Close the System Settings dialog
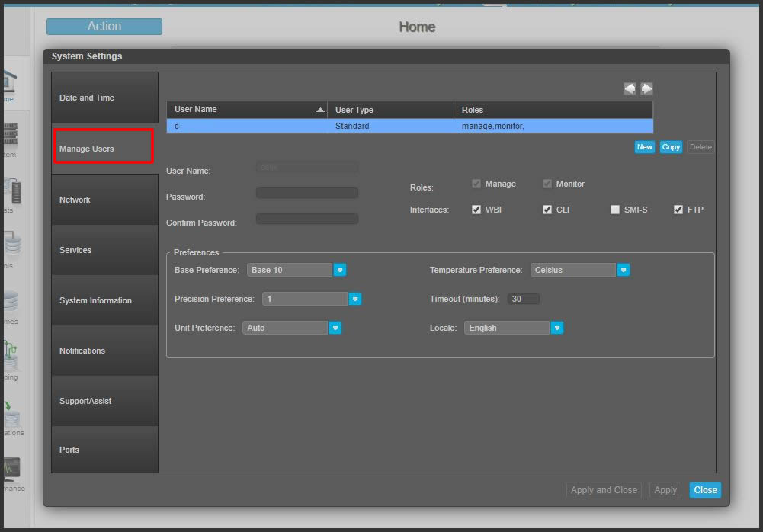Viewport: 763px width, 532px height. pyautogui.click(x=705, y=490)
